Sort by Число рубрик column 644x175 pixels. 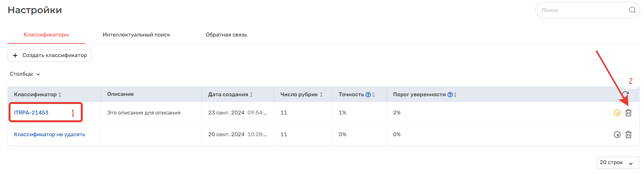point(321,95)
